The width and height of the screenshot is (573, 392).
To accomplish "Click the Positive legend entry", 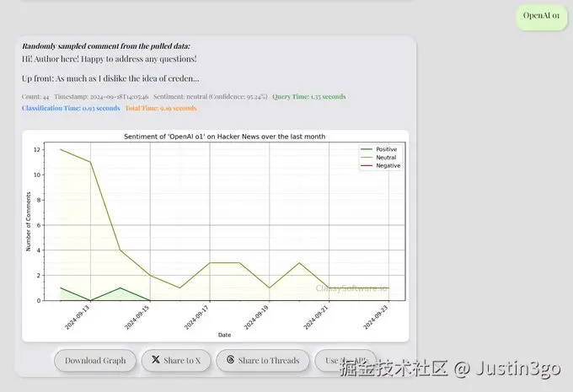I will [x=379, y=149].
